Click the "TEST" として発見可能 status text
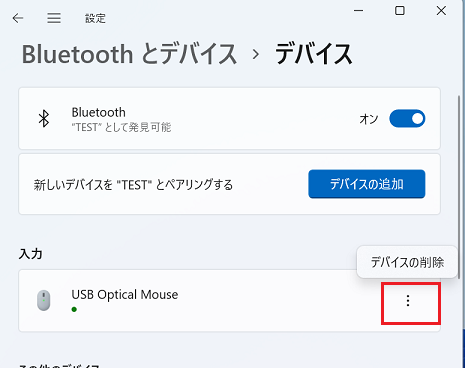This screenshot has width=465, height=368. tap(121, 127)
